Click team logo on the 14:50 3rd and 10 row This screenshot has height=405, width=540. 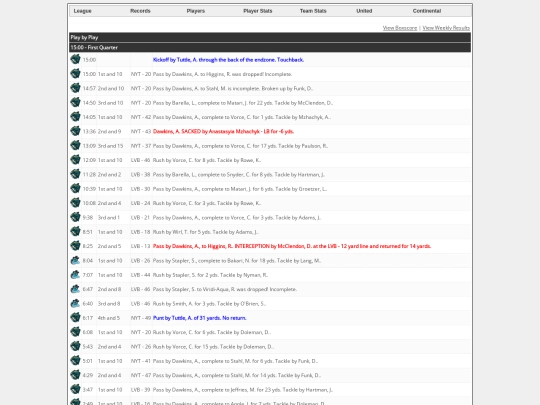[75, 102]
